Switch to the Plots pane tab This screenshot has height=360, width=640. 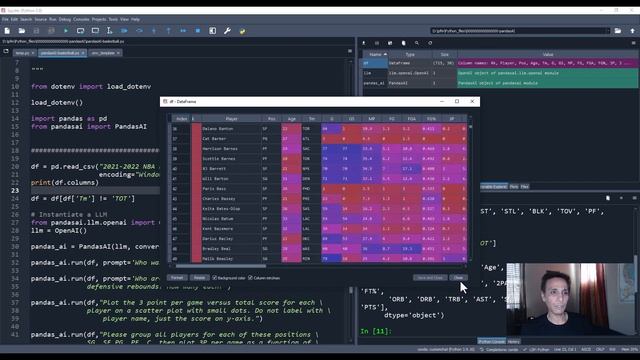[x=514, y=187]
